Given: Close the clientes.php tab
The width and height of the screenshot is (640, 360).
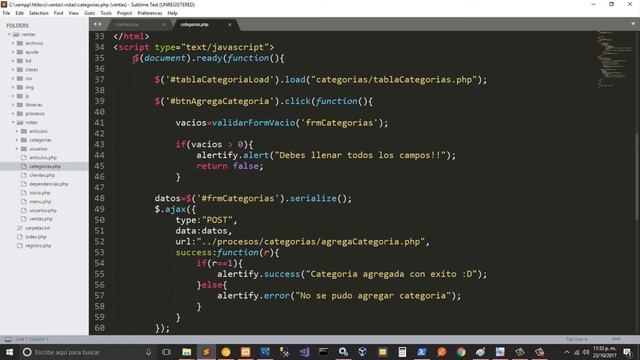Looking at the screenshot, I should [164, 24].
